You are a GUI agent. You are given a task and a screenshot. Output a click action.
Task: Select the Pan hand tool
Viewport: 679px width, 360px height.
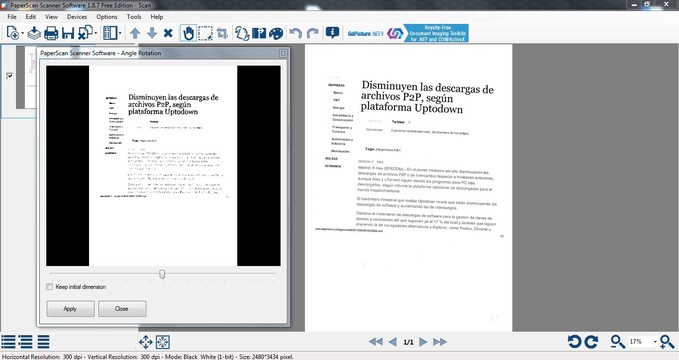(188, 33)
